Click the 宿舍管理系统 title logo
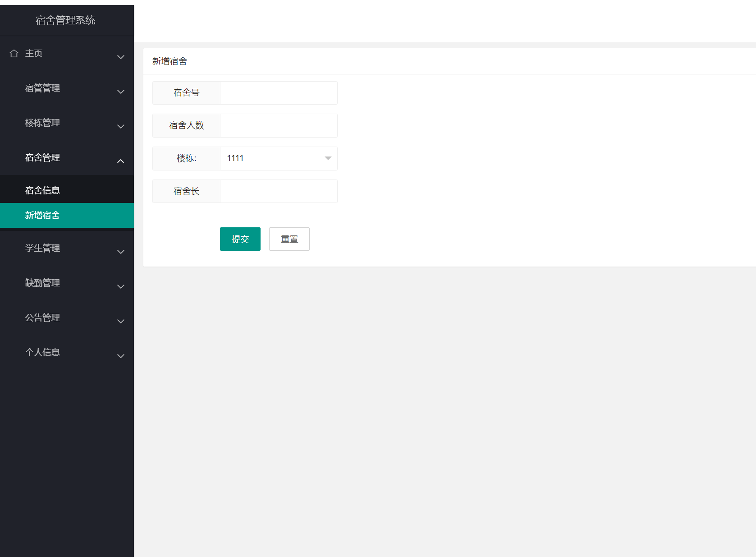Screen dimensions: 756x557 [x=65, y=20]
